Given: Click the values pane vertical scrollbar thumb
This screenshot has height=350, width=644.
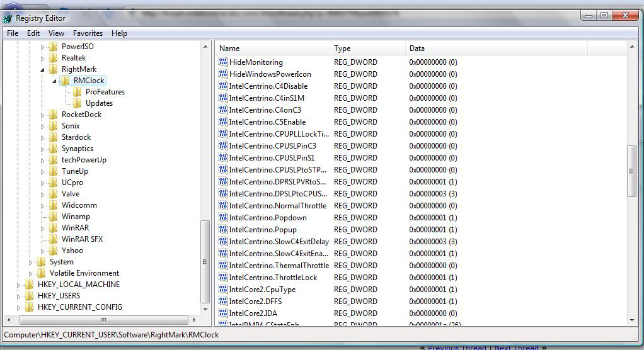Looking at the screenshot, I should pyautogui.click(x=631, y=171).
